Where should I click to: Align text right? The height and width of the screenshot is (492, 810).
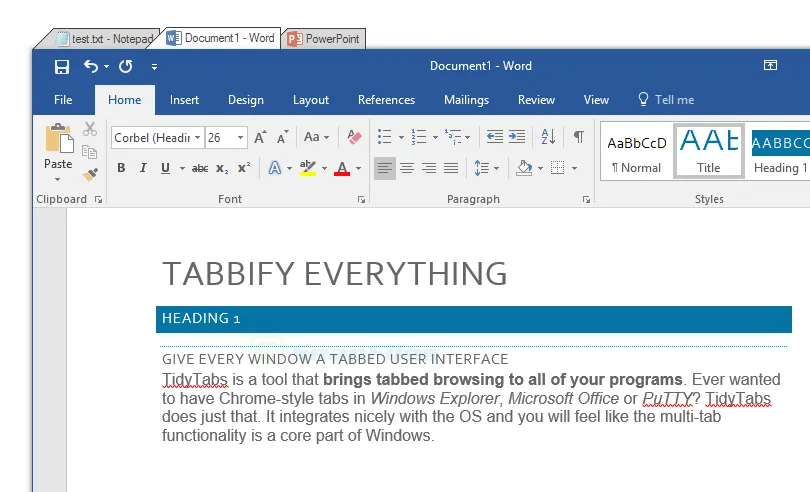click(429, 168)
